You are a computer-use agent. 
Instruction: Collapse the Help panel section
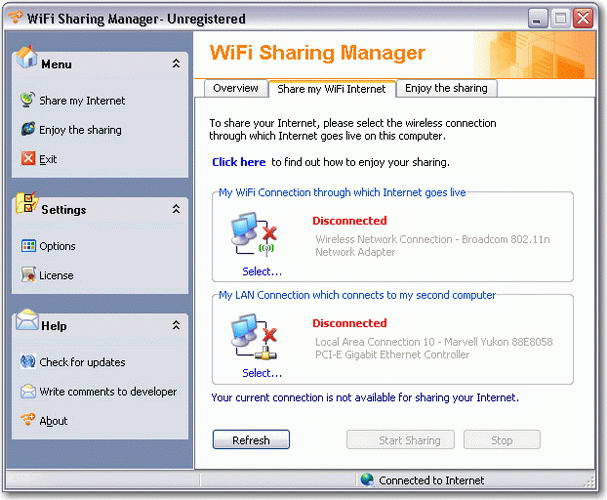176,325
